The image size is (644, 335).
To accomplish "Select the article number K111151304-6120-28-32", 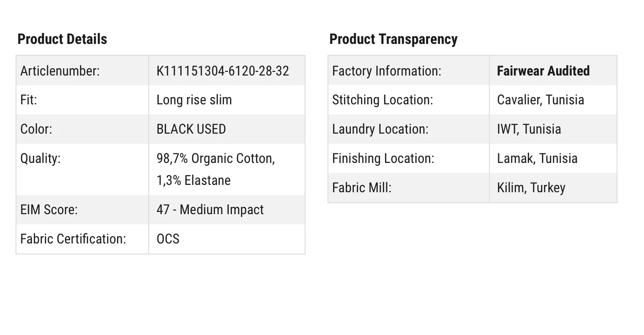I will tap(223, 71).
